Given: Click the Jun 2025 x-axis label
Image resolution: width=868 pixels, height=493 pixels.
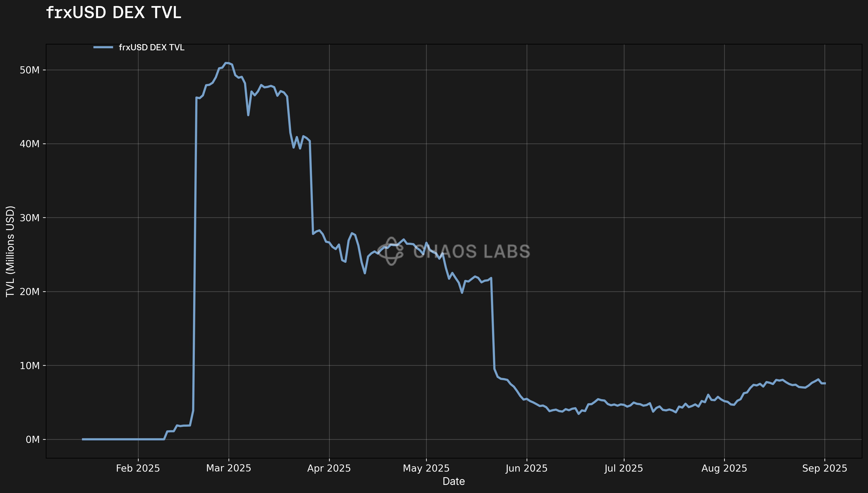Looking at the screenshot, I should [527, 468].
